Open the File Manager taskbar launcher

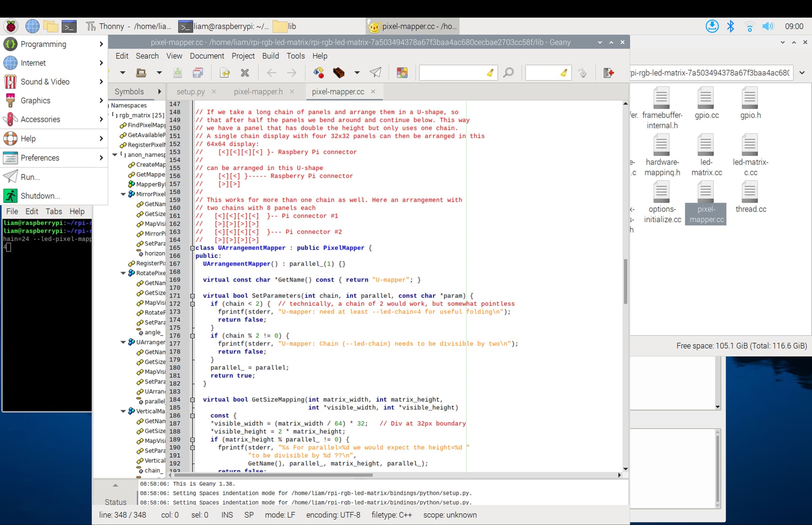(51, 26)
